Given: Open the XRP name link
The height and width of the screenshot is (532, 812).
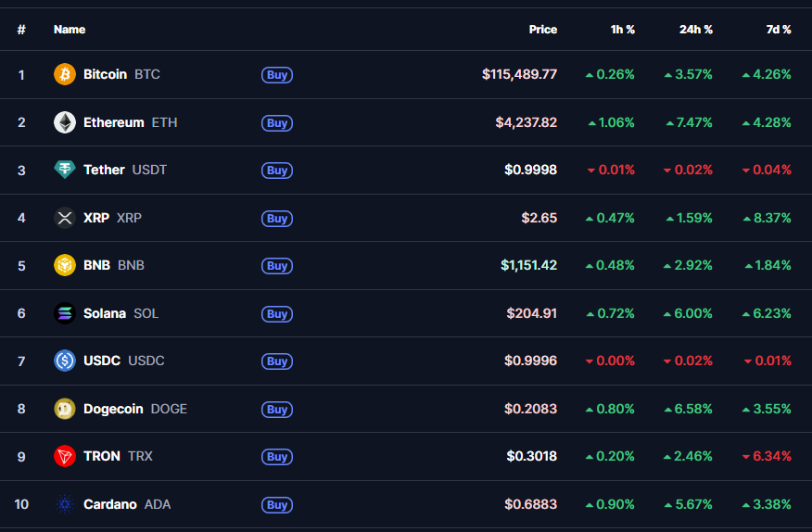Looking at the screenshot, I should (x=112, y=218).
